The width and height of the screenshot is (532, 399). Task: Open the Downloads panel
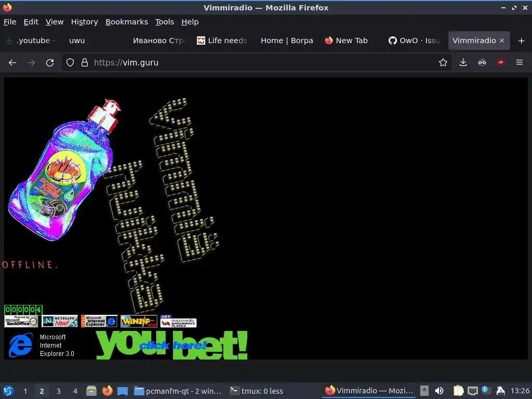[x=463, y=62]
